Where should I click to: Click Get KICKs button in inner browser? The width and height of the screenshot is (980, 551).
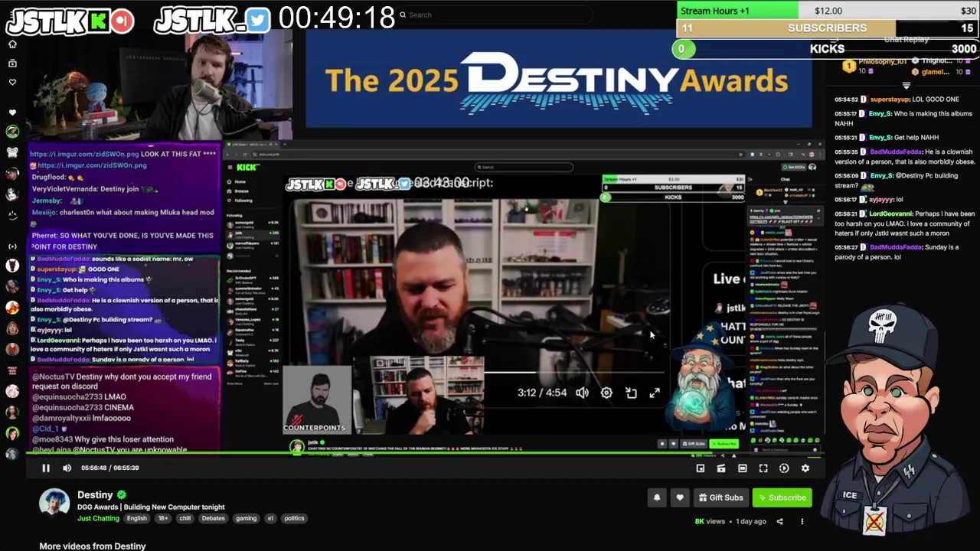point(794,167)
